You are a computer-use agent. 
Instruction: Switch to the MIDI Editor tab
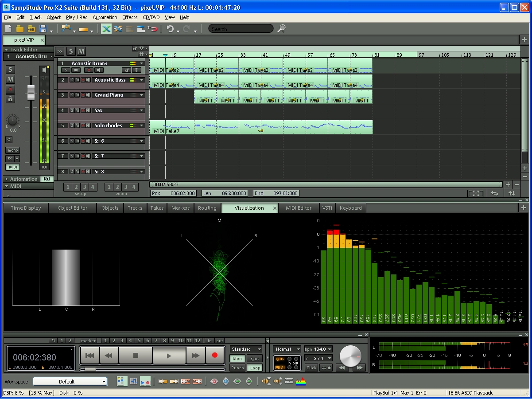[298, 208]
